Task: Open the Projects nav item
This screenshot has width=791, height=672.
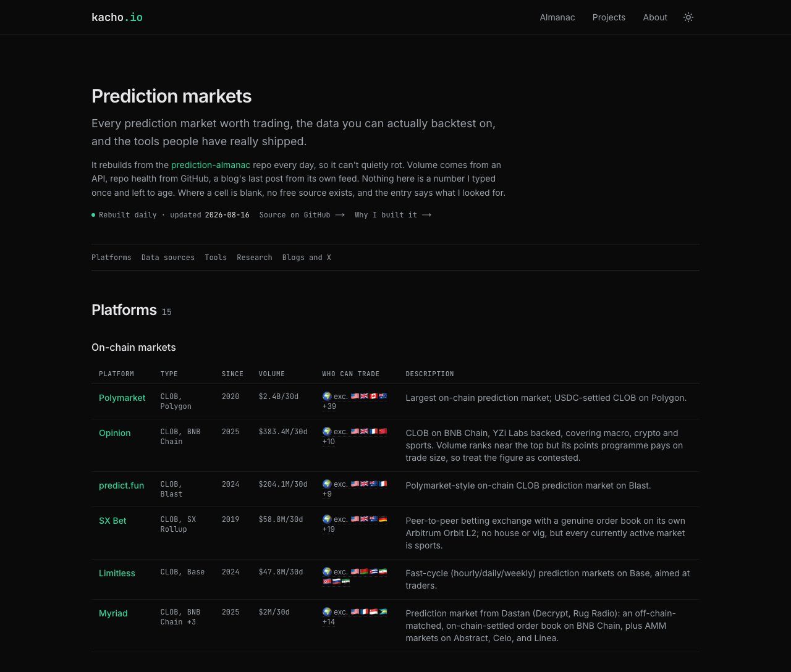Action: click(x=609, y=17)
